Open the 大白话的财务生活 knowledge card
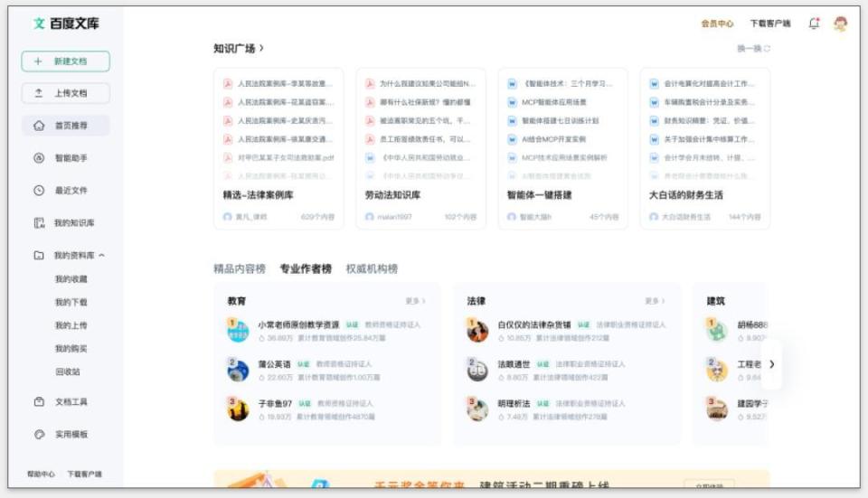Image resolution: width=868 pixels, height=498 pixels. pyautogui.click(x=704, y=148)
